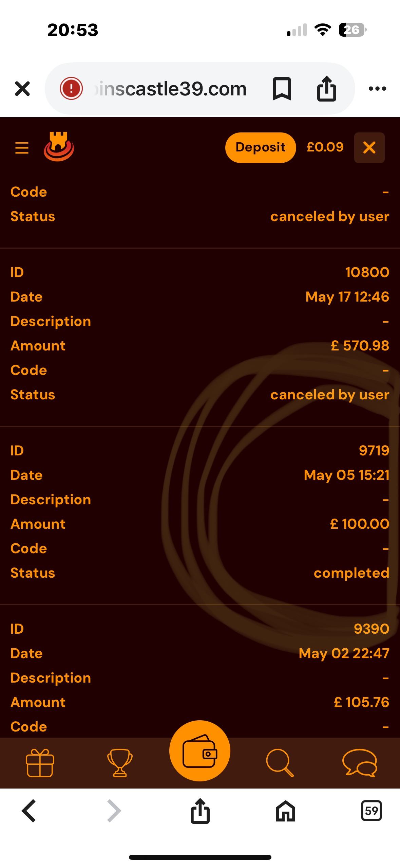The image size is (400, 868).
Task: Tap the browser bookmark icon
Action: click(x=282, y=89)
